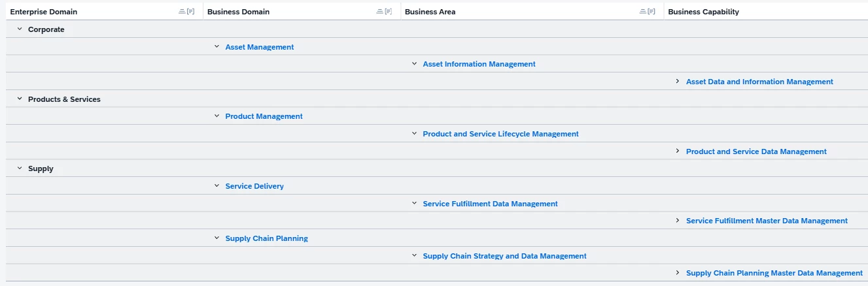
Task: Click stacked-lines icon in Enterprise Domain header
Action: coord(182,12)
